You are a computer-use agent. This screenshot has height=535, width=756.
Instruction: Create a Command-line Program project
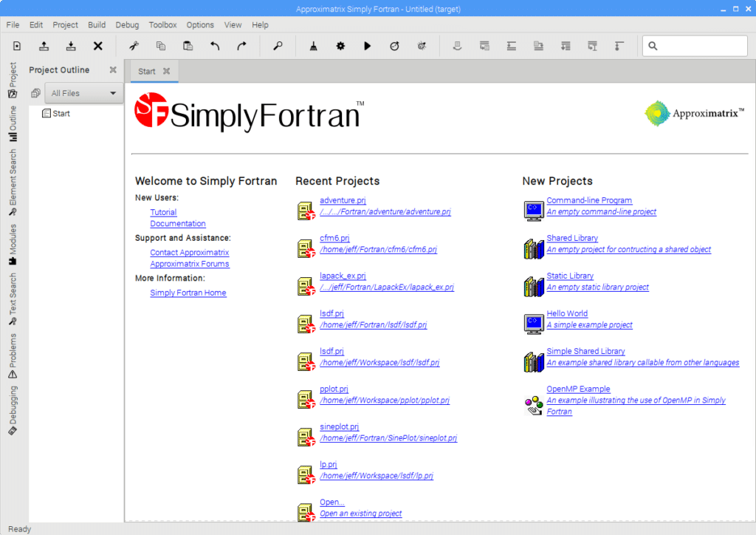[x=589, y=200]
